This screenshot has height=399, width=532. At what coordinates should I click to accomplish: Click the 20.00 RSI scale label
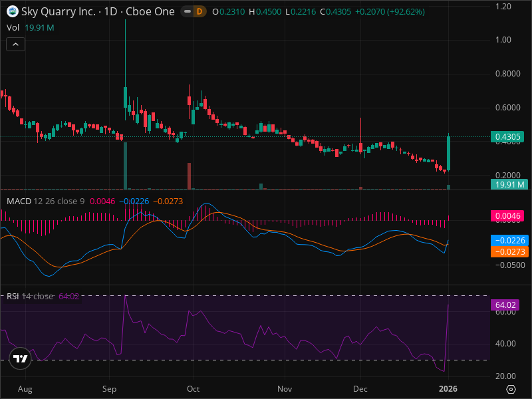(505, 376)
